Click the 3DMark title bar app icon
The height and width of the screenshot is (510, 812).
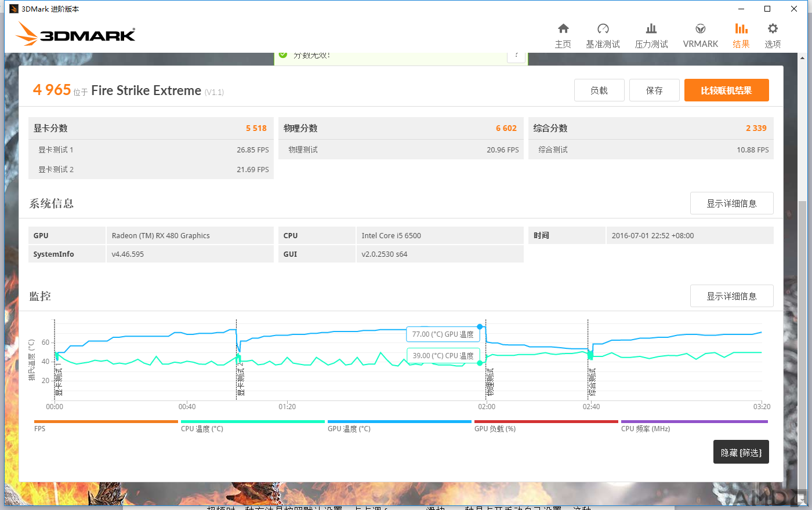(x=13, y=9)
